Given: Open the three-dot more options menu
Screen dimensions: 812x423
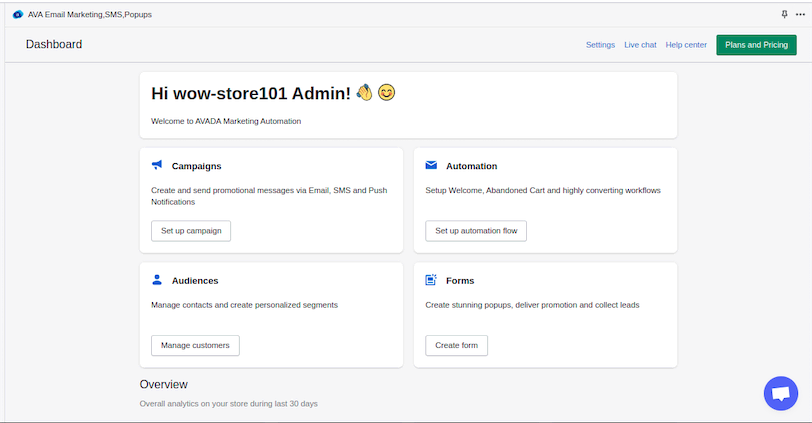Looking at the screenshot, I should click(x=800, y=14).
